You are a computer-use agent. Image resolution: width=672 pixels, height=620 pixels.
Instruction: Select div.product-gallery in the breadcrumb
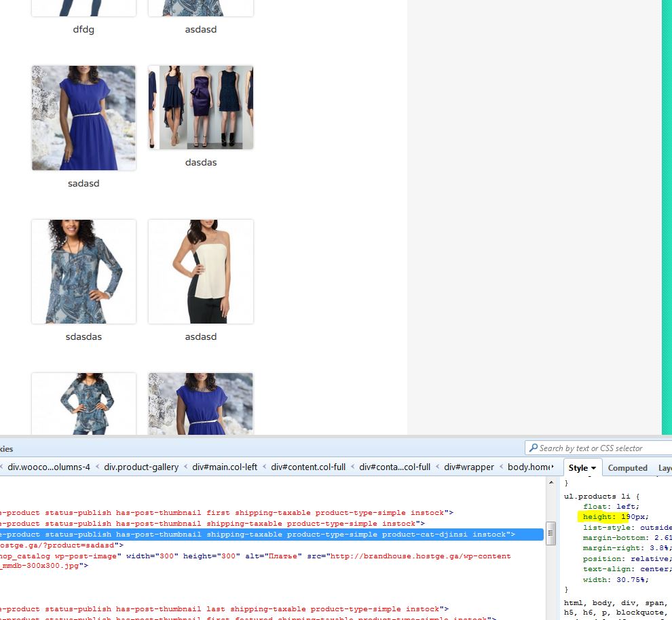(141, 467)
